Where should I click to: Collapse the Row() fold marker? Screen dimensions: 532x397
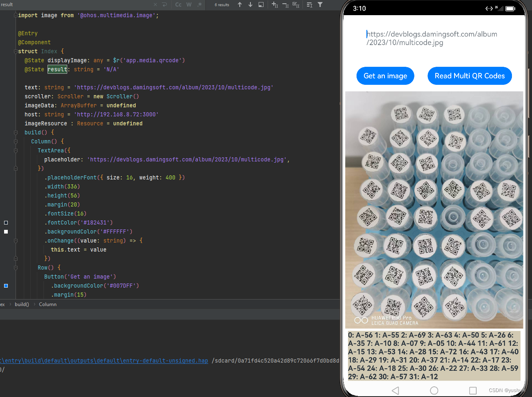click(16, 268)
